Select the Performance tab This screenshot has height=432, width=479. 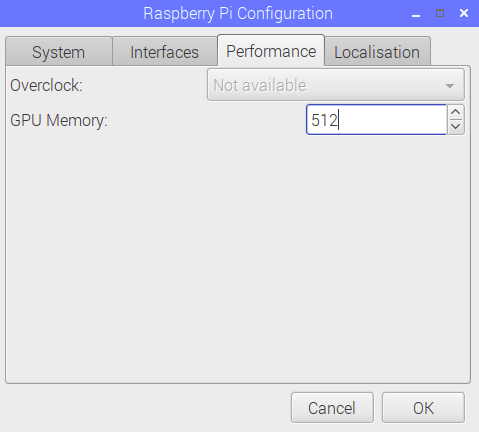click(x=271, y=50)
